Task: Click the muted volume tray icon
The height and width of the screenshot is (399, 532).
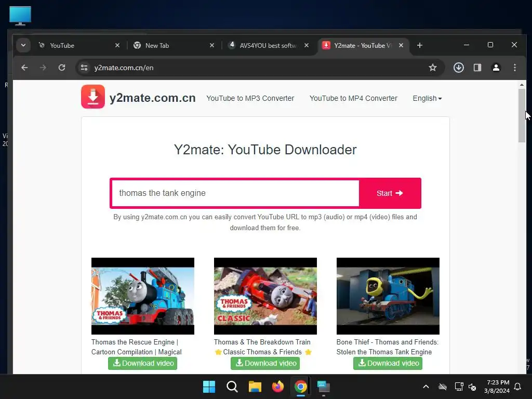Action: (x=472, y=387)
